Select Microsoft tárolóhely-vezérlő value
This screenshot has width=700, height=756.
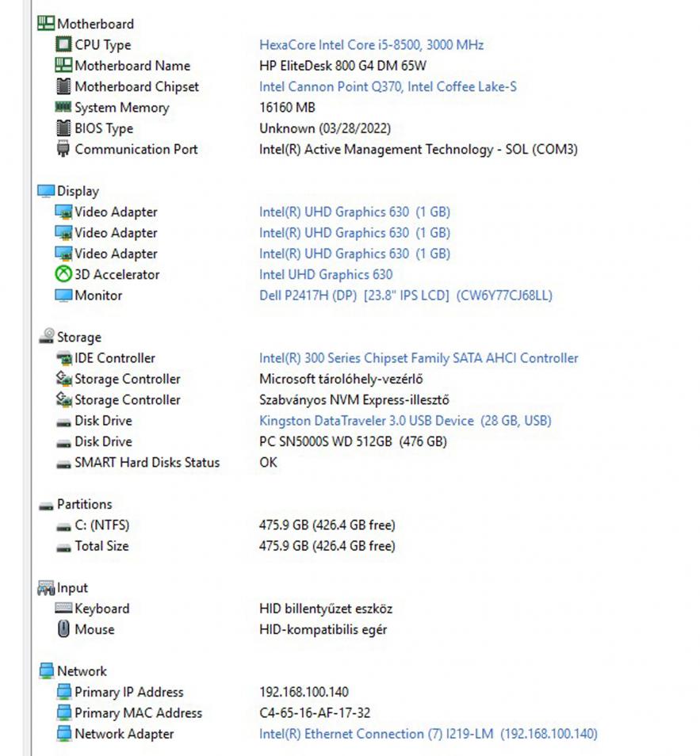[341, 379]
